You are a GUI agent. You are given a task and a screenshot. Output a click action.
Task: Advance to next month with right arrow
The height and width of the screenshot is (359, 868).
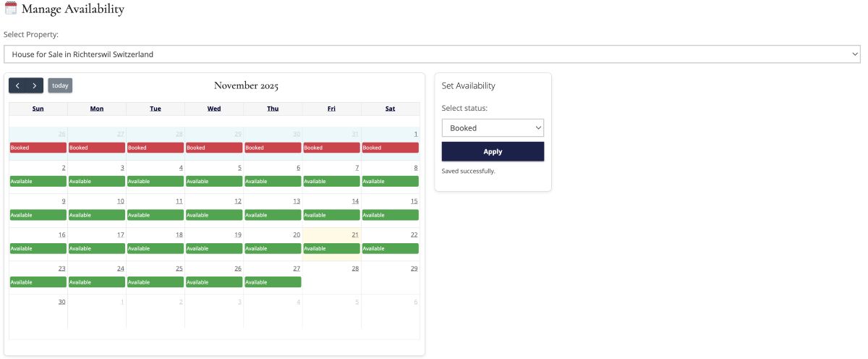pyautogui.click(x=35, y=85)
